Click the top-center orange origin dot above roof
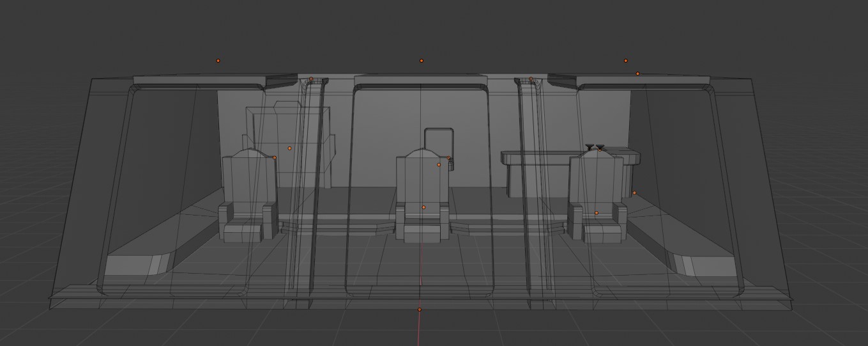Image resolution: width=868 pixels, height=346 pixels. pyautogui.click(x=421, y=61)
